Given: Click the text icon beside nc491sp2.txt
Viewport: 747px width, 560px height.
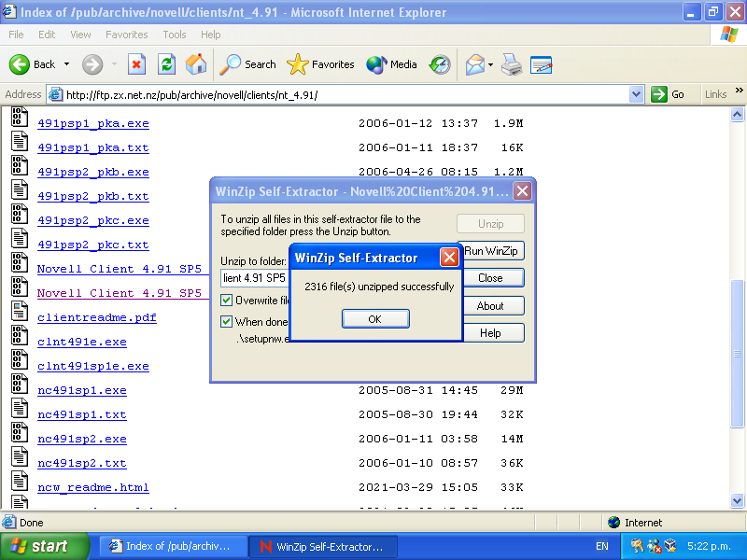Looking at the screenshot, I should (19, 457).
